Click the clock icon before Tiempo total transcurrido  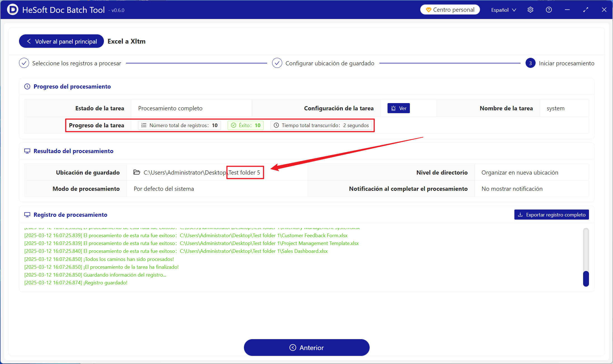click(276, 125)
